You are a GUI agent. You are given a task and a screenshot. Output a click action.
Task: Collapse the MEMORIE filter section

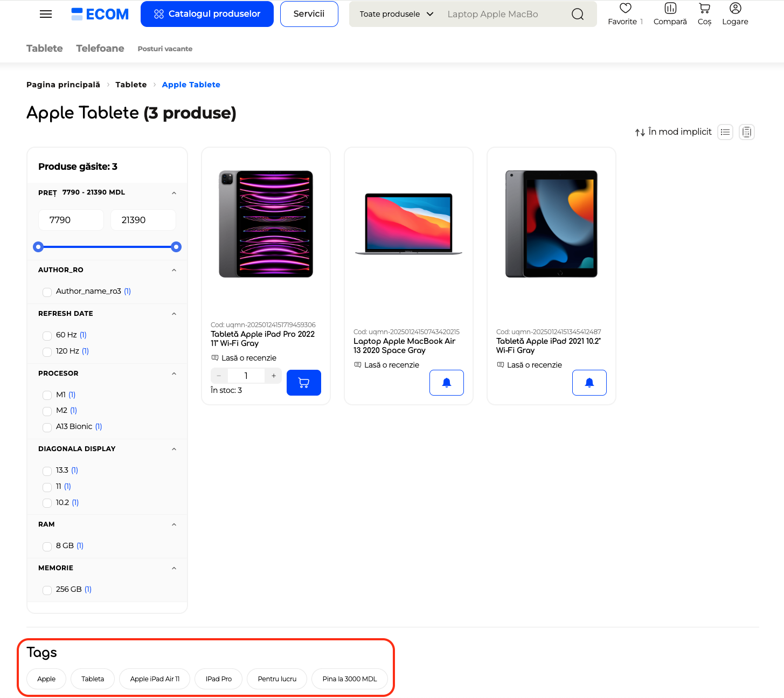(174, 568)
